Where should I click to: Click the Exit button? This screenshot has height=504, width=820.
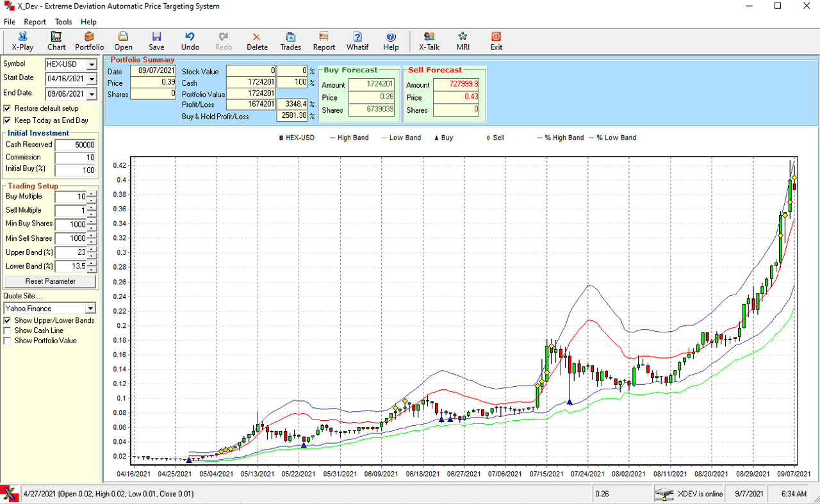click(x=496, y=40)
